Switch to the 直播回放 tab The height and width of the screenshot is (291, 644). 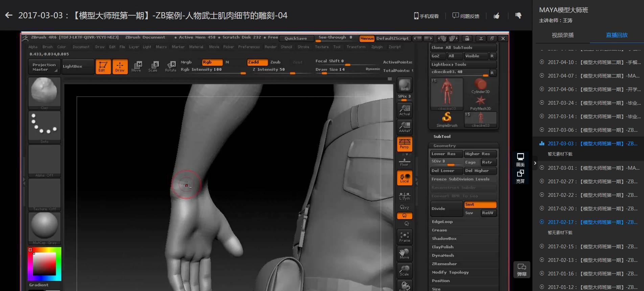(617, 35)
